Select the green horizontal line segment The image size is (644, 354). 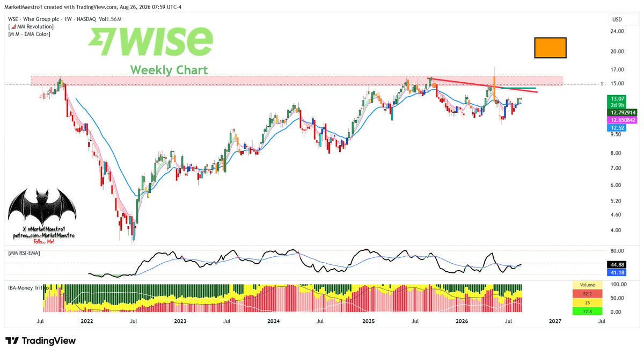coord(517,88)
